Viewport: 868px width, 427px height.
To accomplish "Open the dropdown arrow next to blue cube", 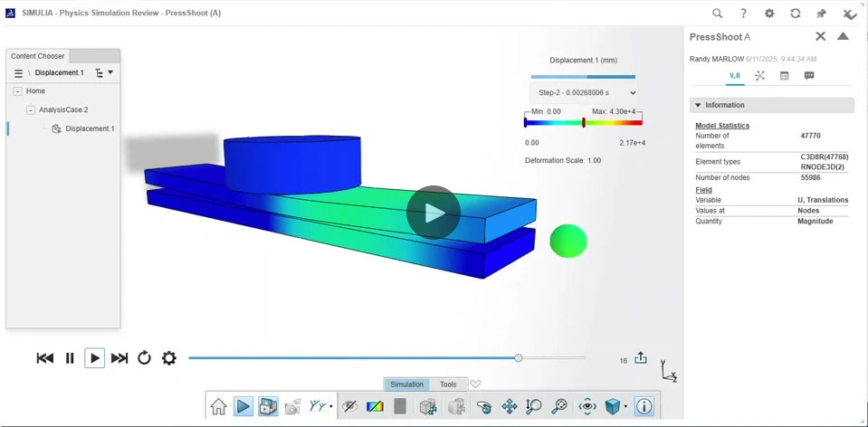I will click(x=625, y=407).
